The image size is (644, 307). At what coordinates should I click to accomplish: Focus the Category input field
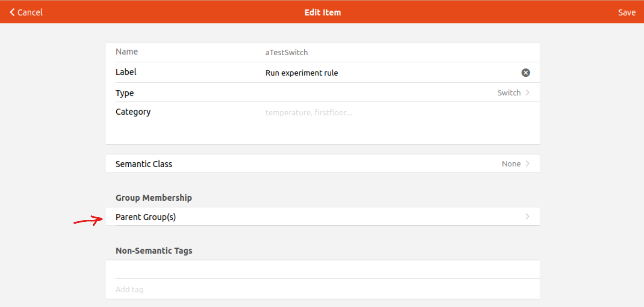pyautogui.click(x=388, y=113)
